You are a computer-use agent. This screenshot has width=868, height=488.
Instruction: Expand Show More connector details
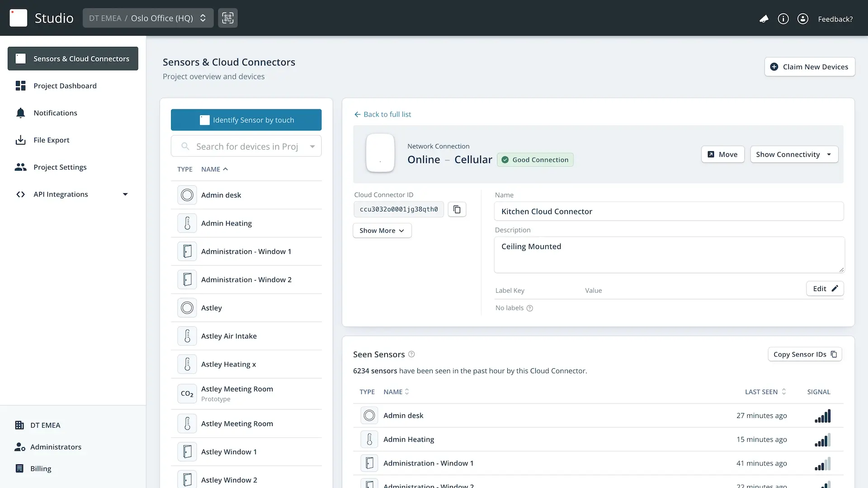(x=382, y=230)
